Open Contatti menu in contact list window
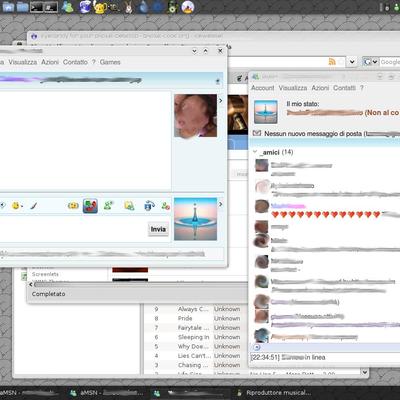Viewport: 400px width, 400px height. coord(344,88)
